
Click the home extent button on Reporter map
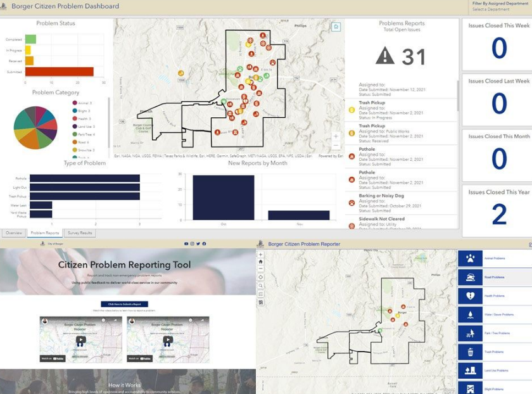pos(260,262)
